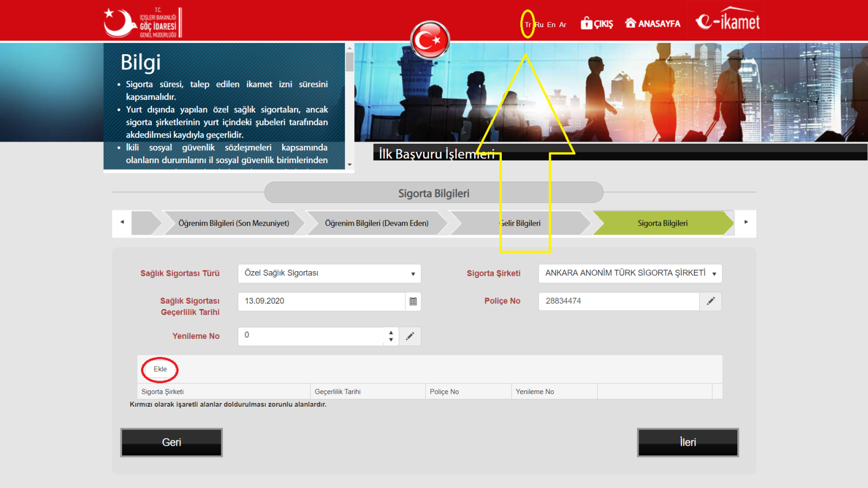This screenshot has height=488, width=868.
Task: Open Öğrenim Bilgileri (Son Mezuniyet) step
Action: 233,223
